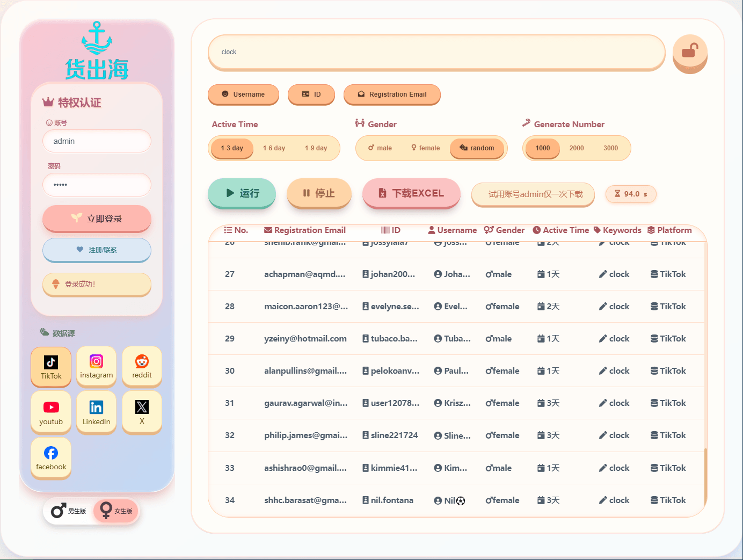Choose the LinkedIn data source icon
The image size is (743, 560).
click(97, 412)
